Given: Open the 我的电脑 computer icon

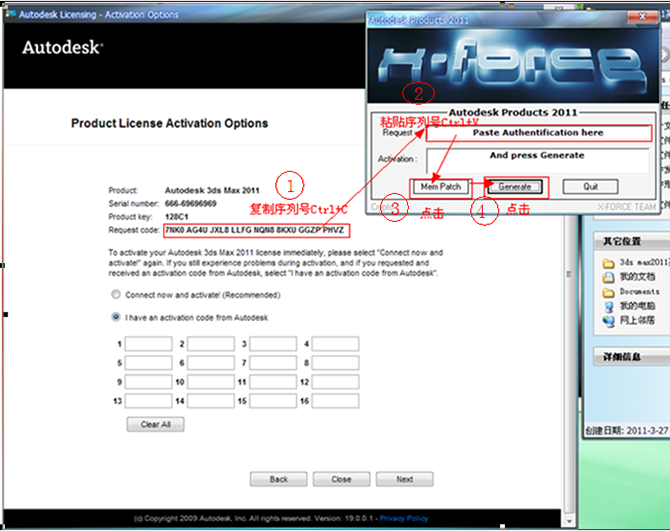Looking at the screenshot, I should click(x=608, y=306).
